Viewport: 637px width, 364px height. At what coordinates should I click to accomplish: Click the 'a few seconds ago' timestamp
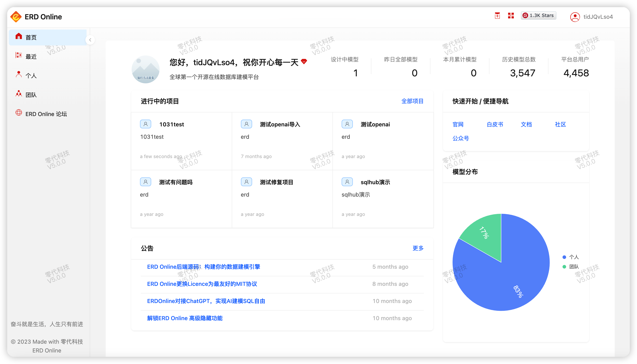coord(161,156)
